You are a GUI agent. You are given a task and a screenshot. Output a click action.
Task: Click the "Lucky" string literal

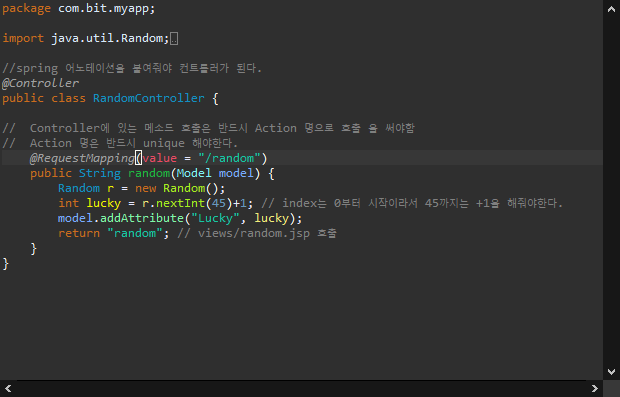(x=215, y=218)
